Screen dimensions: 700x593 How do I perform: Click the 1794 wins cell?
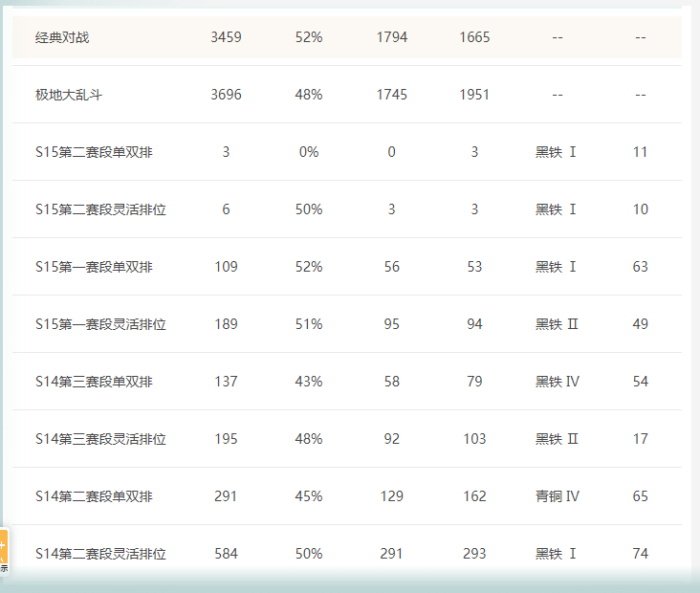coord(392,37)
